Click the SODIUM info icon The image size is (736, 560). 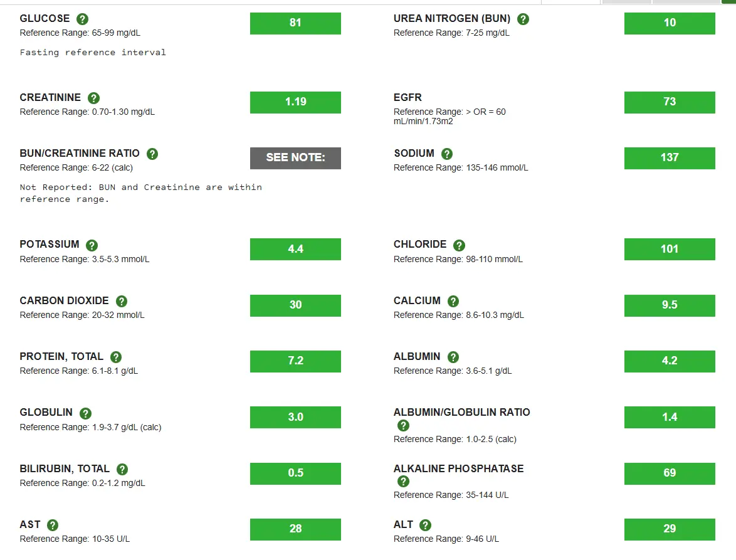[x=447, y=154]
